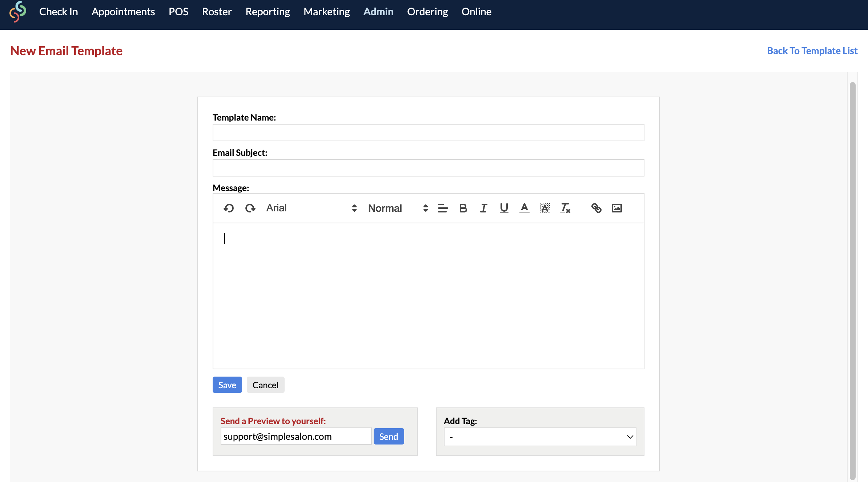The width and height of the screenshot is (868, 483).
Task: Click inside the message body editor
Action: click(428, 296)
